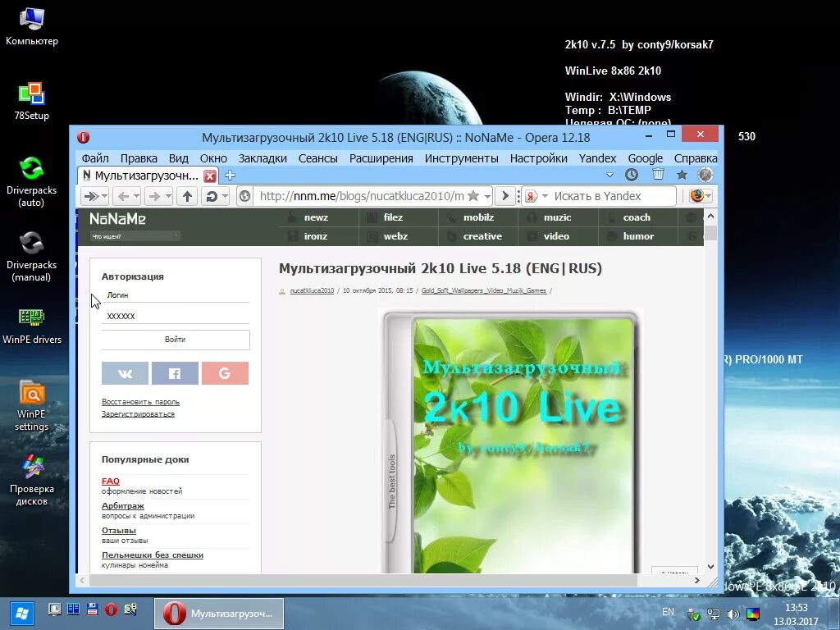
Task: Click the history clock icon near the tab bar
Action: click(631, 175)
